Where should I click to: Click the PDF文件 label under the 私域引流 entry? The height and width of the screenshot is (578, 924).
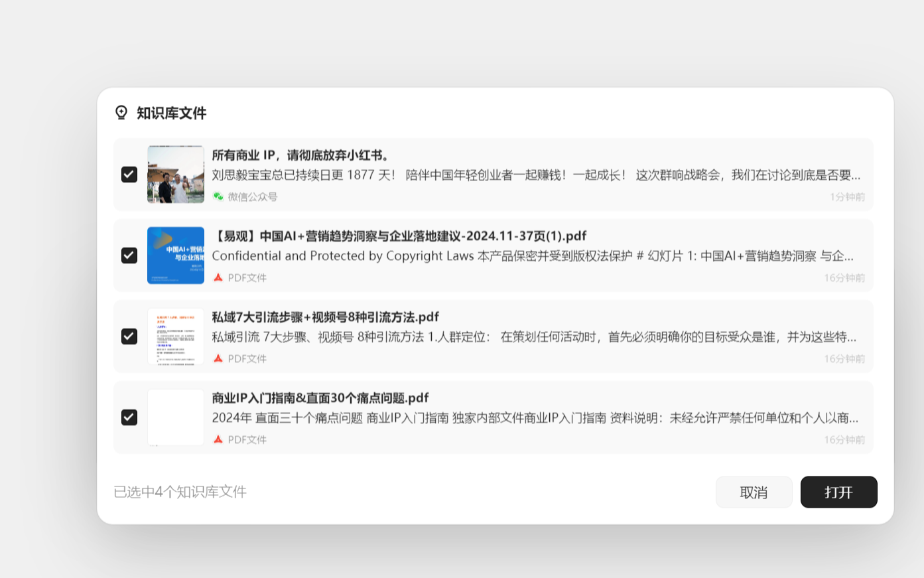coord(248,358)
